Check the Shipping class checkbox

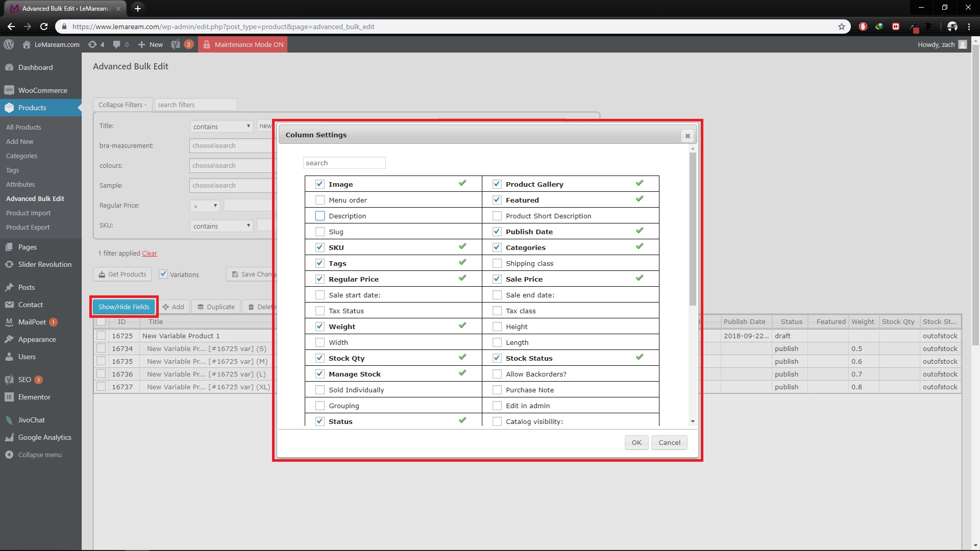[497, 263]
